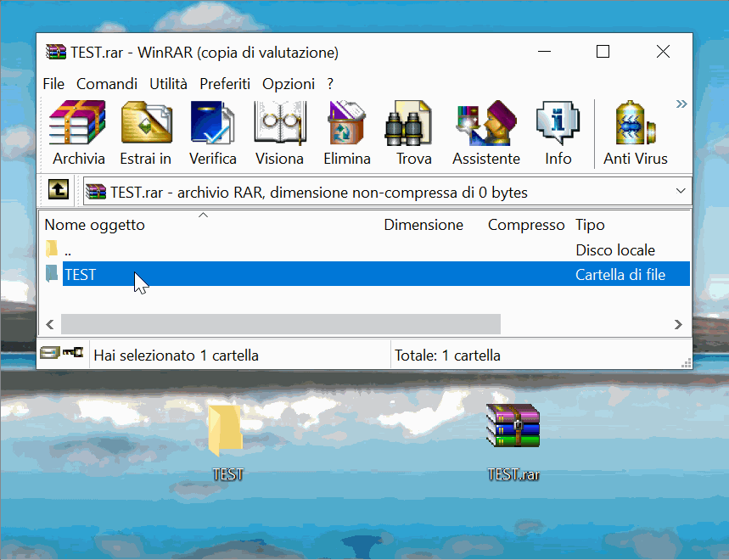Sort by Tipo column header

(590, 225)
